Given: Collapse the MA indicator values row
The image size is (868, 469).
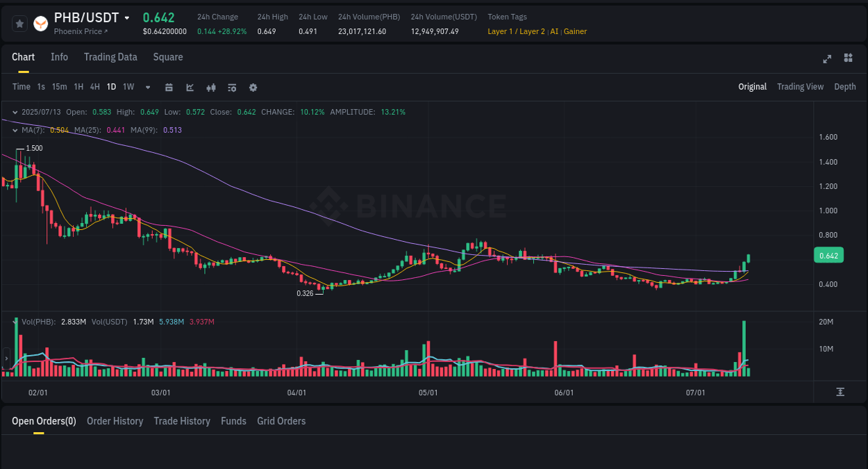Looking at the screenshot, I should (14, 130).
